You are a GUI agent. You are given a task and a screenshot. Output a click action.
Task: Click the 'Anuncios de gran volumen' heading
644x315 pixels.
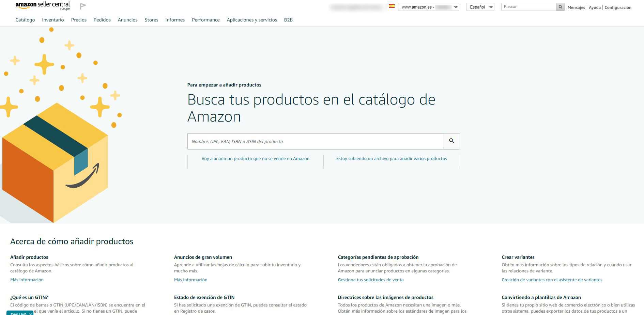[203, 257]
